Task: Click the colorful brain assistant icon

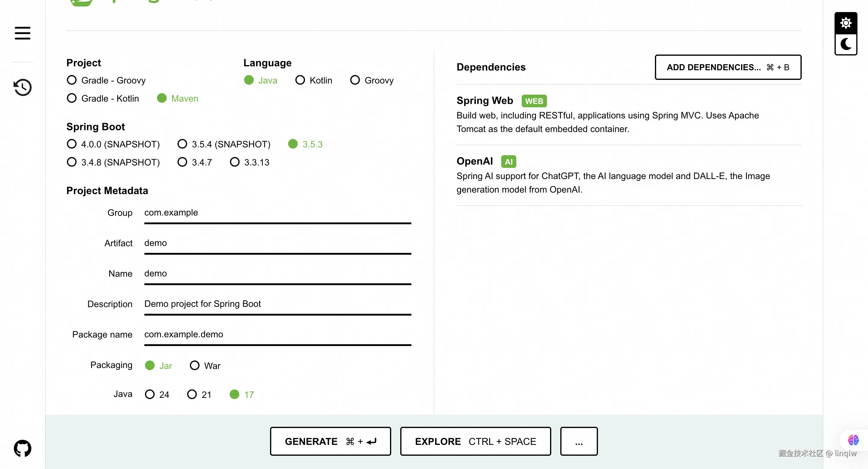Action: (x=853, y=440)
